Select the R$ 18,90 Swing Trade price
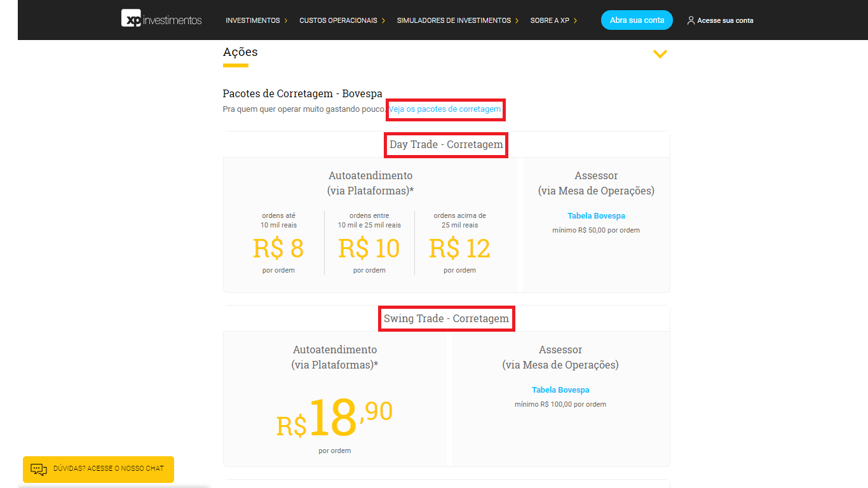The height and width of the screenshot is (488, 868). (334, 419)
